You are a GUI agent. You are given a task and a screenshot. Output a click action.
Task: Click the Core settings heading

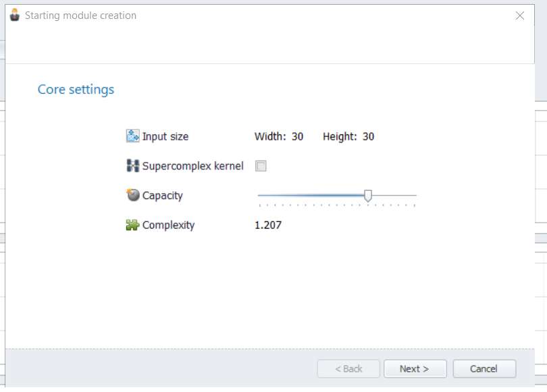[76, 90]
